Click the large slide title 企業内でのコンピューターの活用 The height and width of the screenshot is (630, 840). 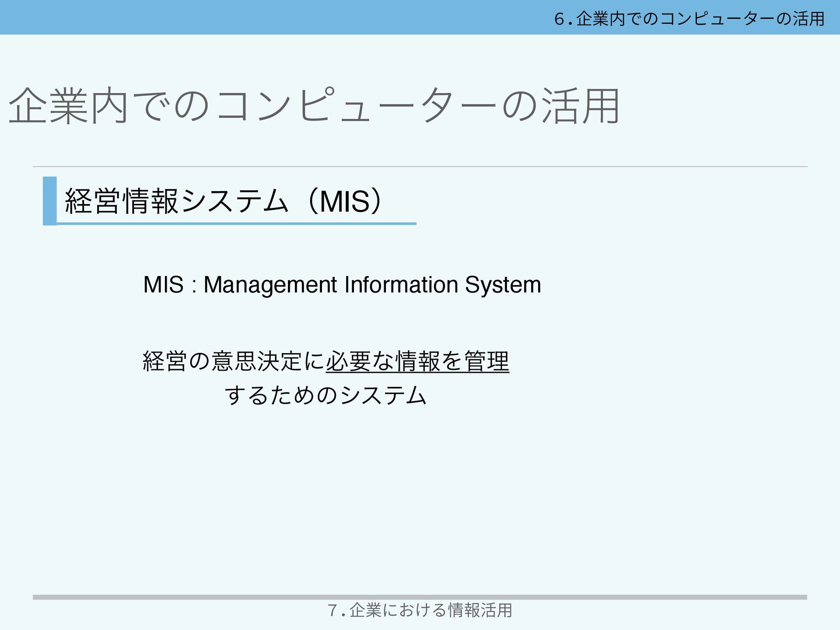tap(313, 106)
